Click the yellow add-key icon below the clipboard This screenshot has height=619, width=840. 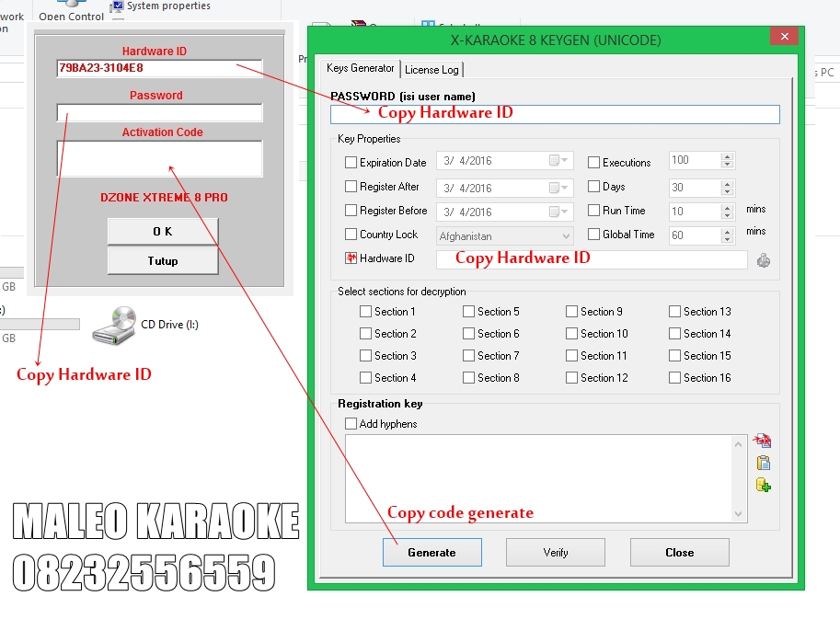763,485
